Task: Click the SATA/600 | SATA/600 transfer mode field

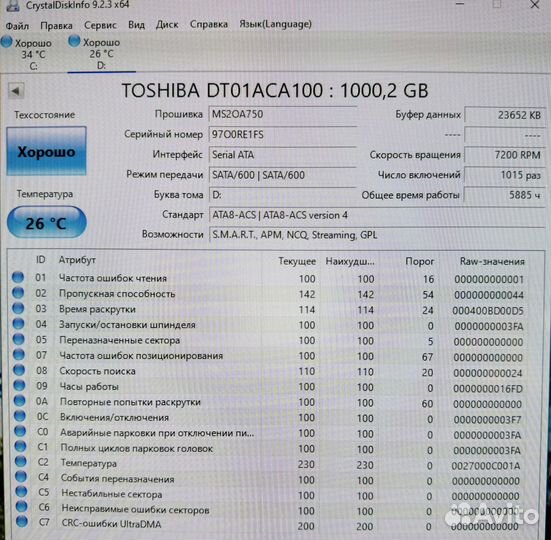Action: (283, 175)
